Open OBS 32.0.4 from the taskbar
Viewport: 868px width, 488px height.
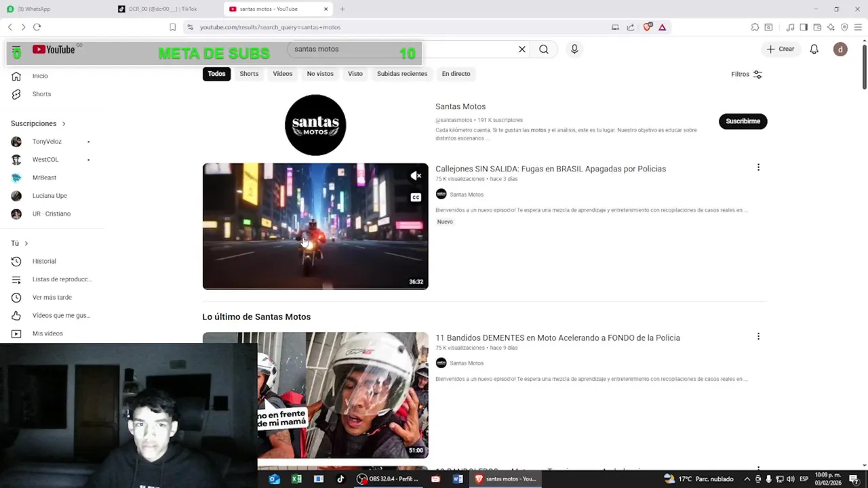(389, 479)
